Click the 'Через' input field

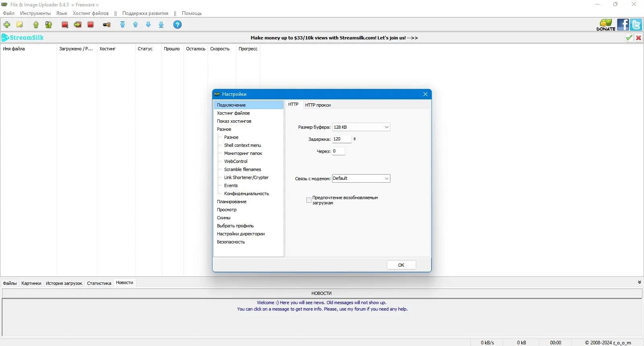339,151
